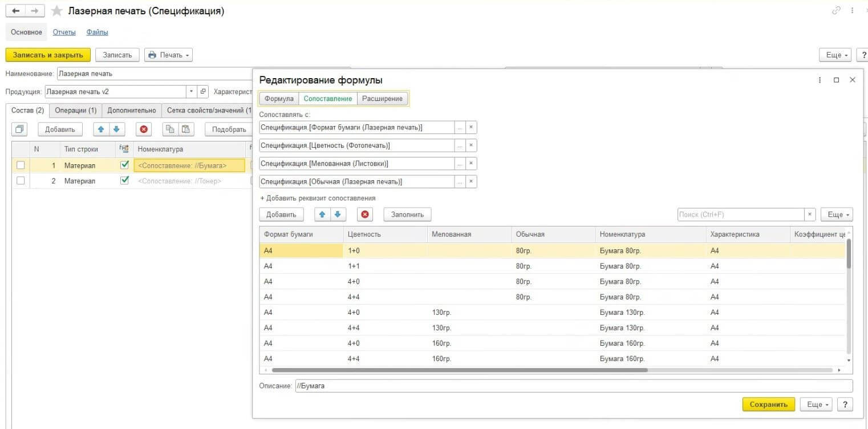Viewport: 868px width, 429px height.
Task: Click the Заполнить button
Action: click(x=408, y=214)
